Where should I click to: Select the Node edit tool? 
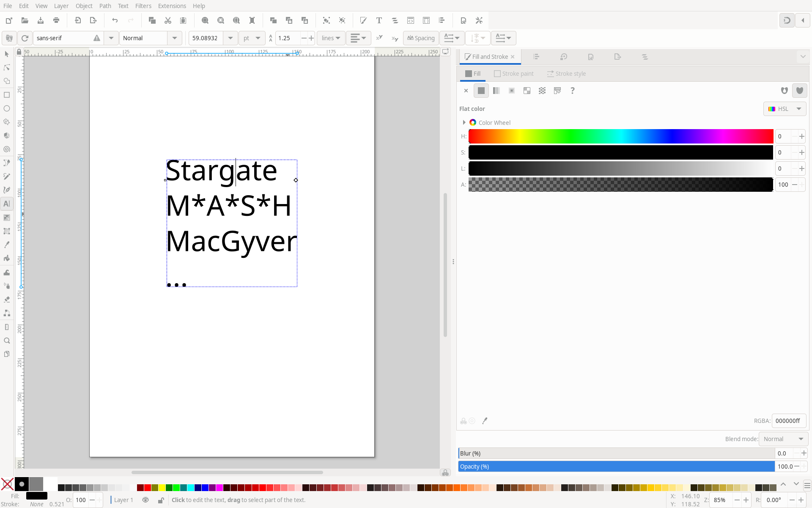point(7,68)
